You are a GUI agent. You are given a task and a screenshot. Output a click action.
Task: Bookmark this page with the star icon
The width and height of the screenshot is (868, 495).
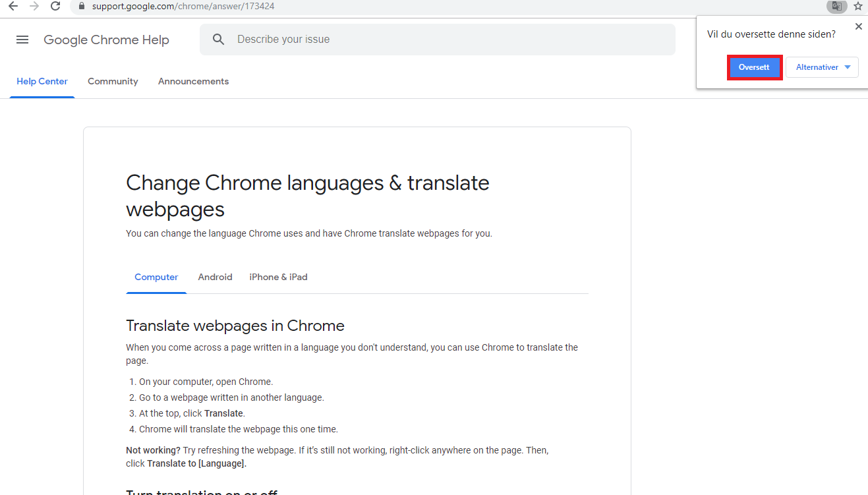pos(857,6)
